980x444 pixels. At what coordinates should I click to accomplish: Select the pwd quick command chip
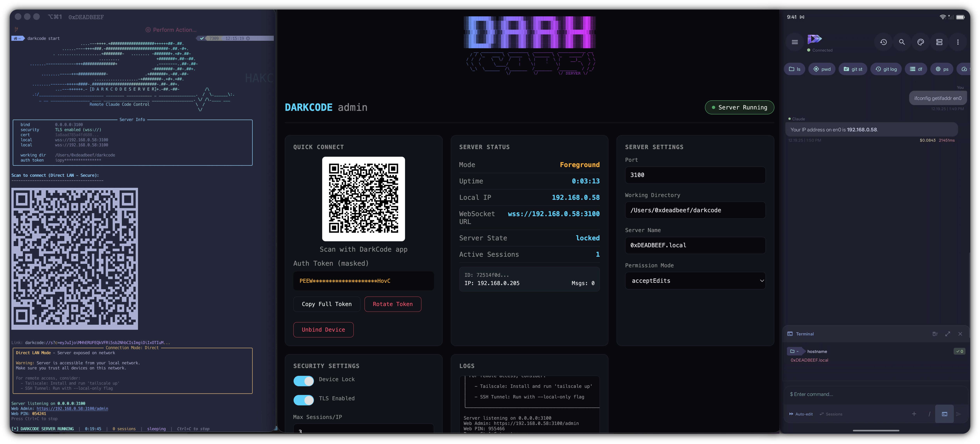pos(821,69)
